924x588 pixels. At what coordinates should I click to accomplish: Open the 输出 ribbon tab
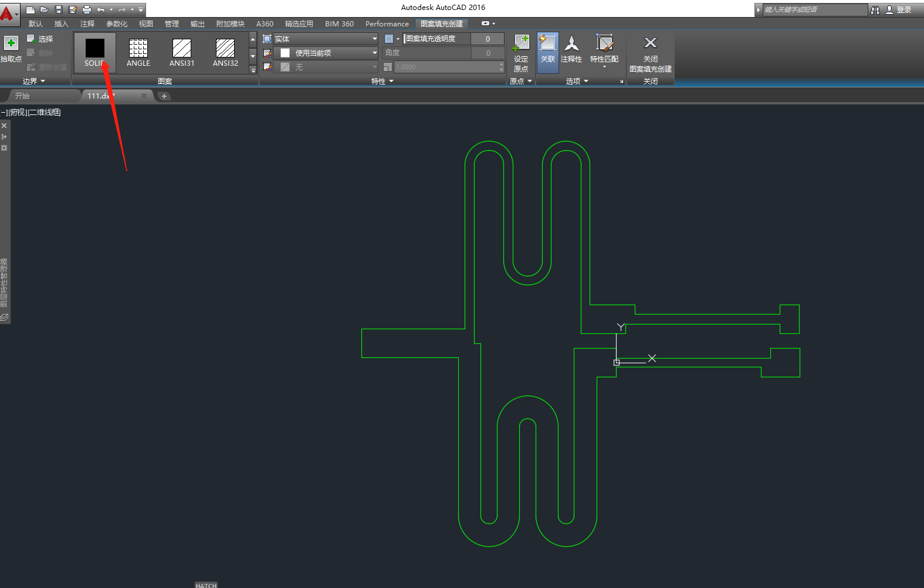(198, 24)
